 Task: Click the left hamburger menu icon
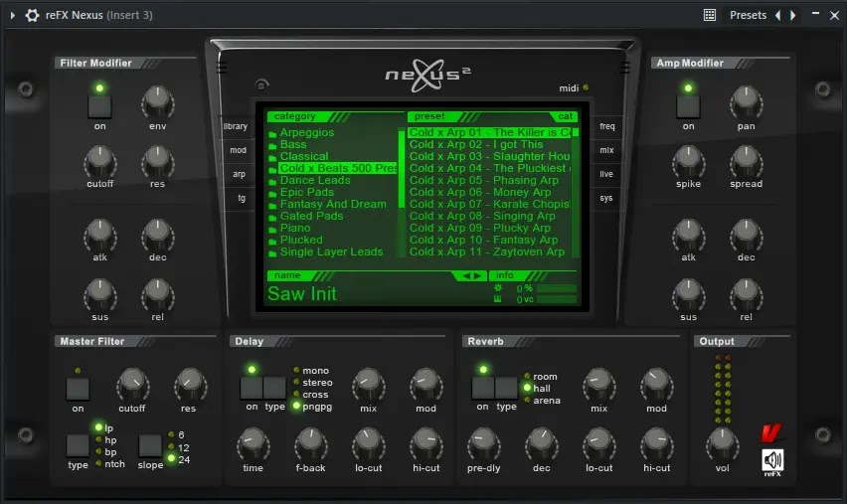click(x=221, y=68)
